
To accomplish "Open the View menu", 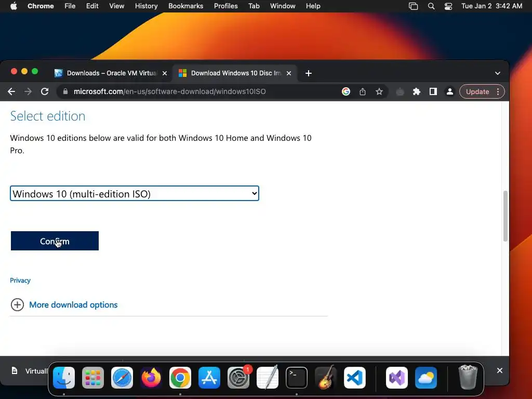I will pyautogui.click(x=117, y=6).
